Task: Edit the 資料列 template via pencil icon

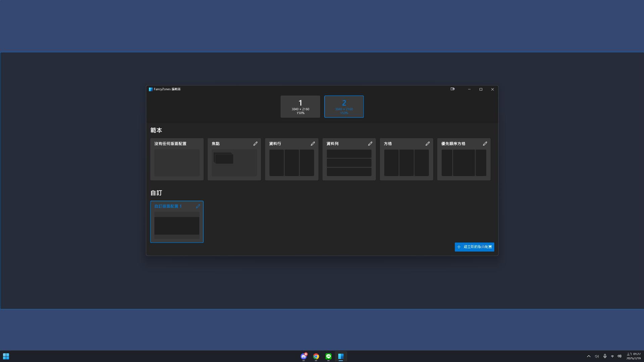Action: coord(370,144)
